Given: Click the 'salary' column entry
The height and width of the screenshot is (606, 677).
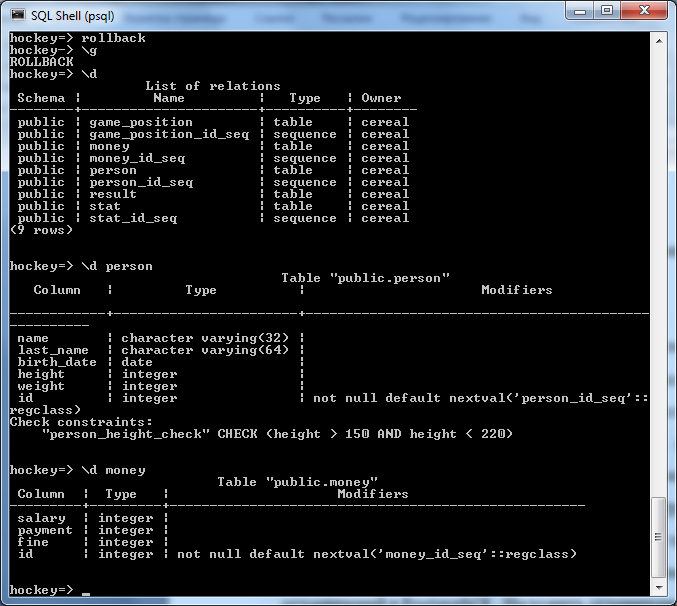Looking at the screenshot, I should point(41,518).
